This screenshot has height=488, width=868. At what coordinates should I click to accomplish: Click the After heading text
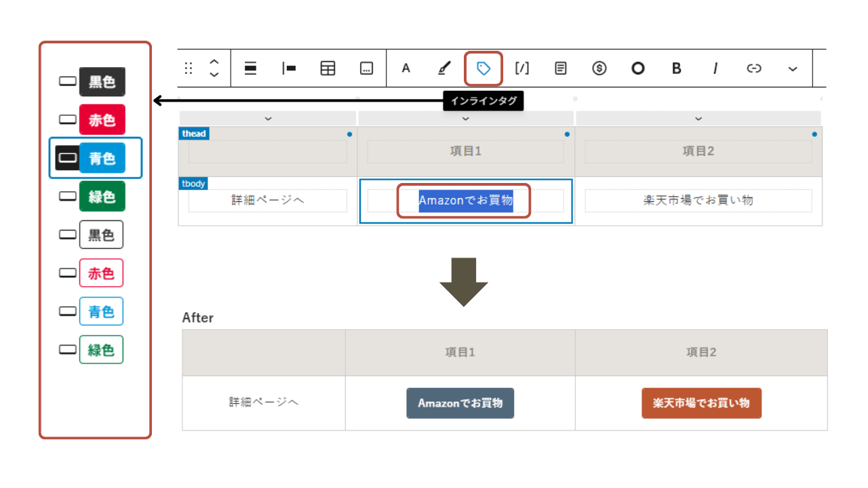point(198,317)
